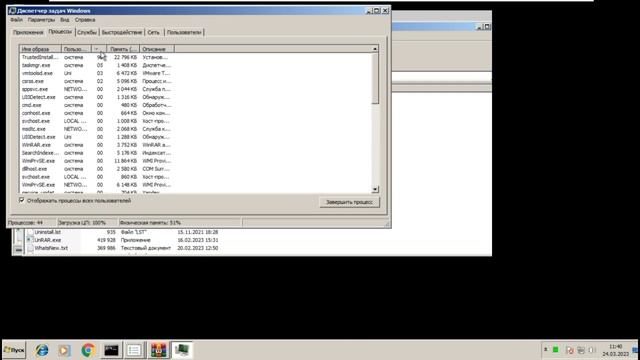This screenshot has width=640, height=360.
Task: Select WmiPrvSE.exe row using 6 148 КБ
Action: point(196,184)
